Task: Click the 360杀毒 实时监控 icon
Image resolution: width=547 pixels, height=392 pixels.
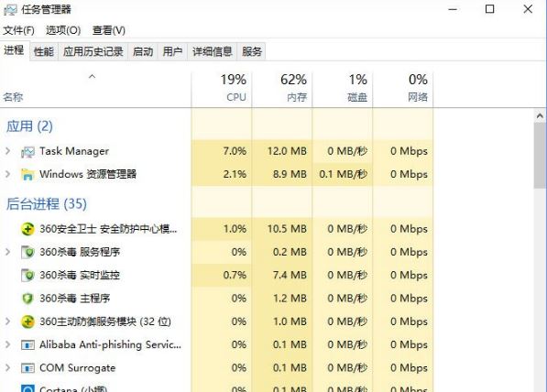Action: (x=27, y=276)
